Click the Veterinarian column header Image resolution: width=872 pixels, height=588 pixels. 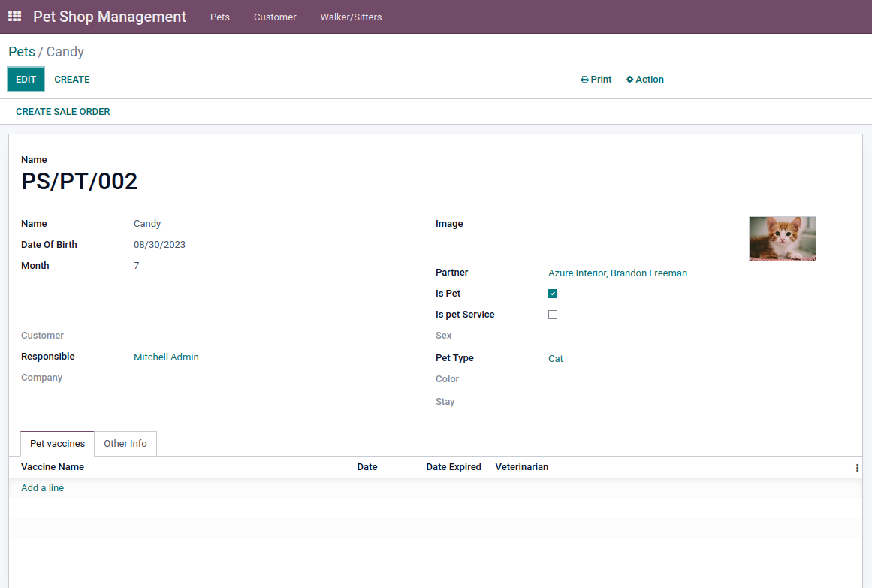(x=522, y=467)
